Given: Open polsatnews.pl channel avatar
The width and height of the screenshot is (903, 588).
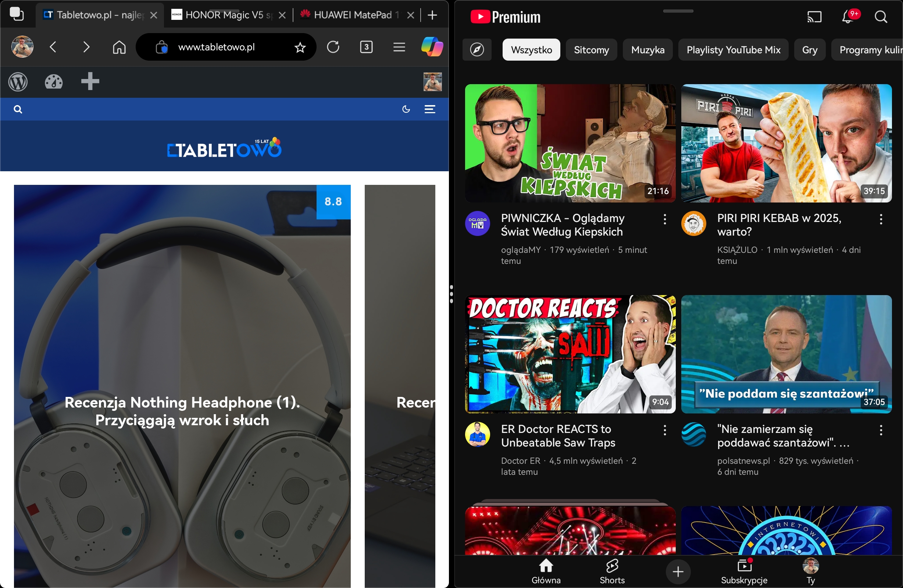Looking at the screenshot, I should coord(693,434).
